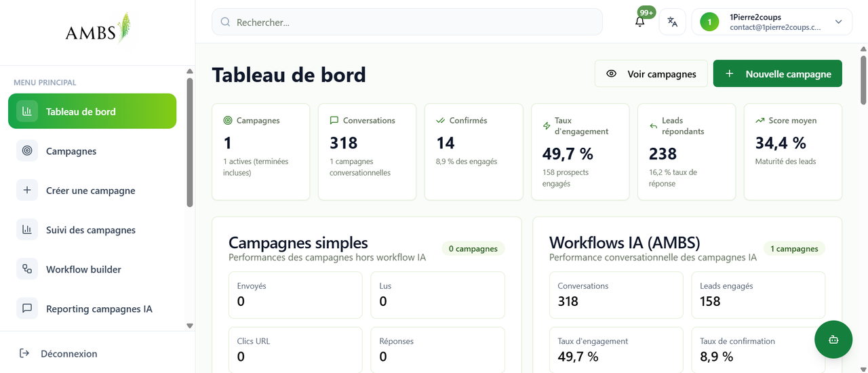This screenshot has height=373, width=868.
Task: Click the Confirmés card value 14
Action: [x=445, y=142]
